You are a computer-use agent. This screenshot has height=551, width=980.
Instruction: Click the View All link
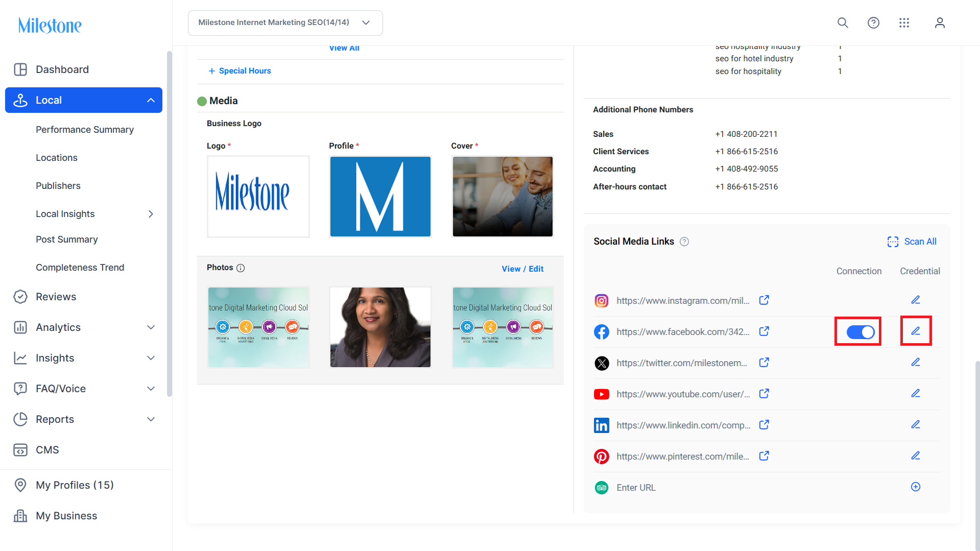click(x=344, y=48)
